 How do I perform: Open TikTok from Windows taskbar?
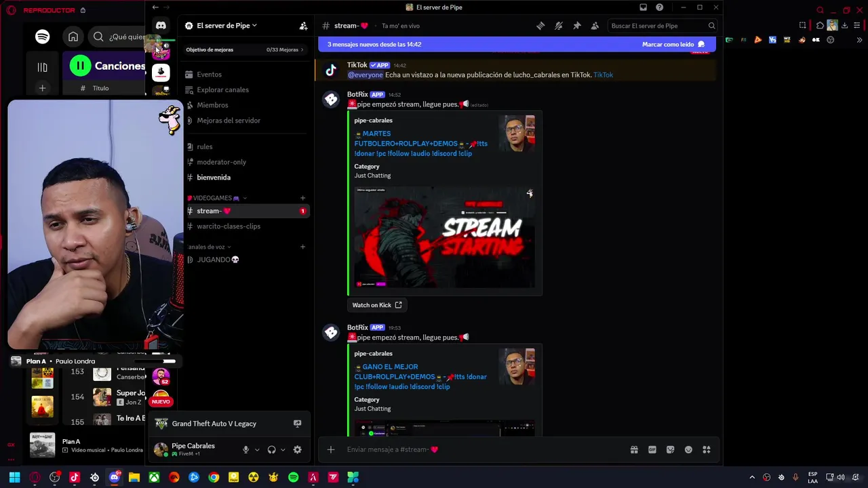tap(75, 477)
